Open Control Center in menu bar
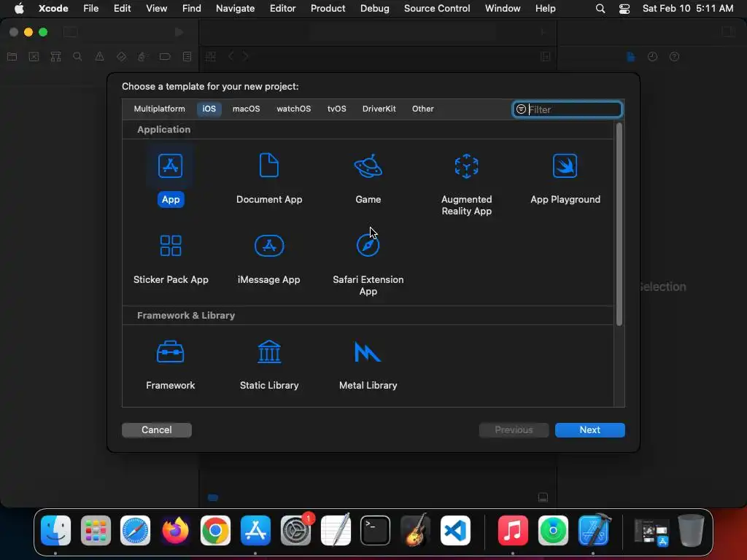The height and width of the screenshot is (560, 747). tap(624, 9)
